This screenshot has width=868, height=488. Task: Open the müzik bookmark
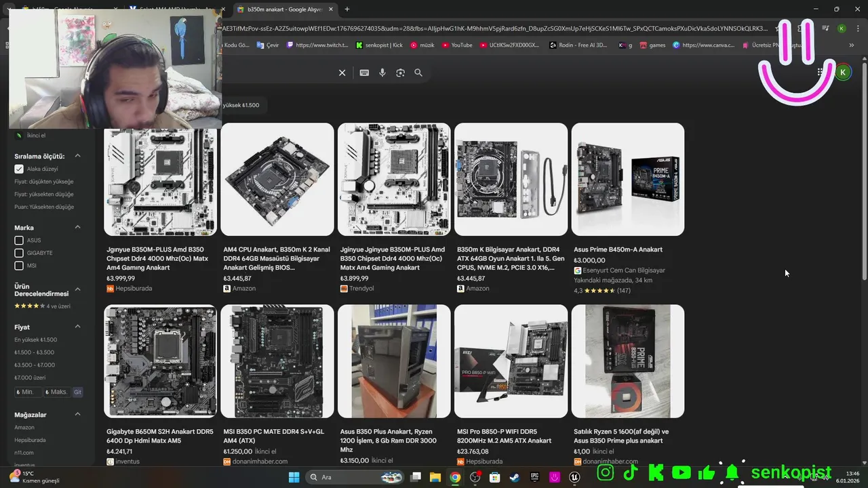tap(422, 45)
